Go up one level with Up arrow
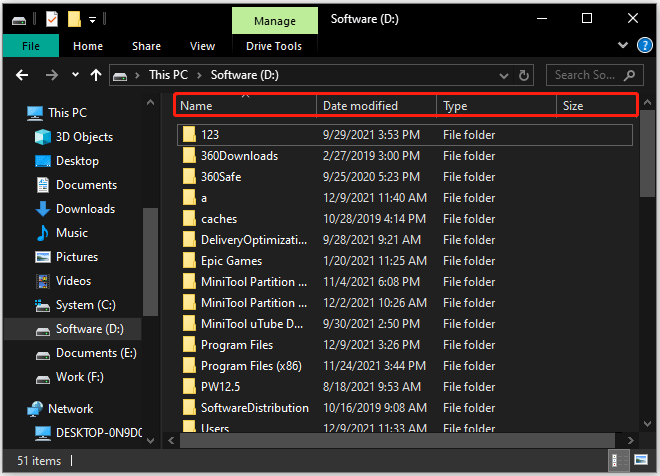 (x=96, y=75)
